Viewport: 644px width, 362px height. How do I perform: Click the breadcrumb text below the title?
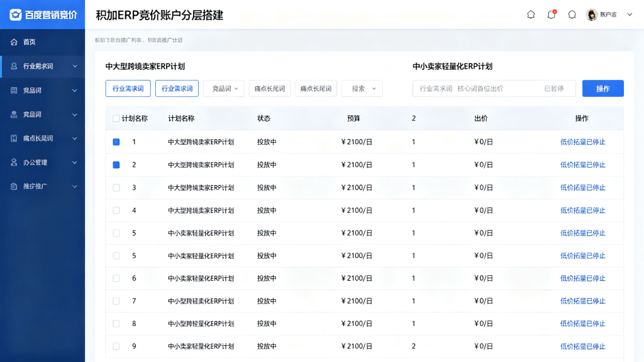pyautogui.click(x=138, y=40)
